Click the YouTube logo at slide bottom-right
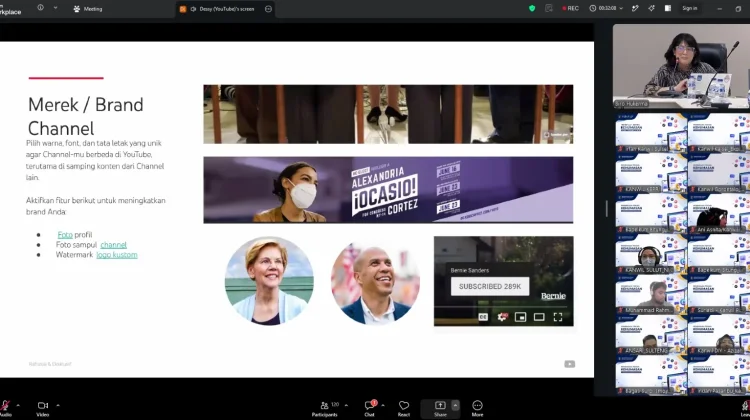Screen dimensions: 750x420 click(x=569, y=364)
